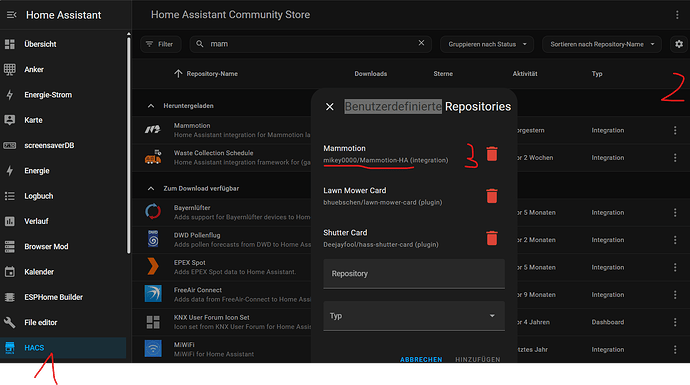Open the Typ dropdown in dialog
690x385 pixels.
[414, 316]
